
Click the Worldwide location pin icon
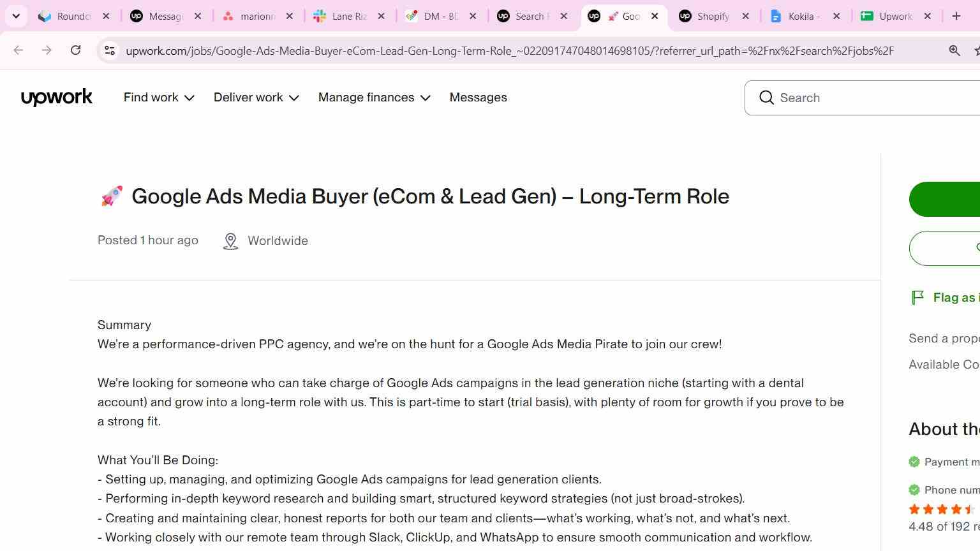[x=230, y=241]
